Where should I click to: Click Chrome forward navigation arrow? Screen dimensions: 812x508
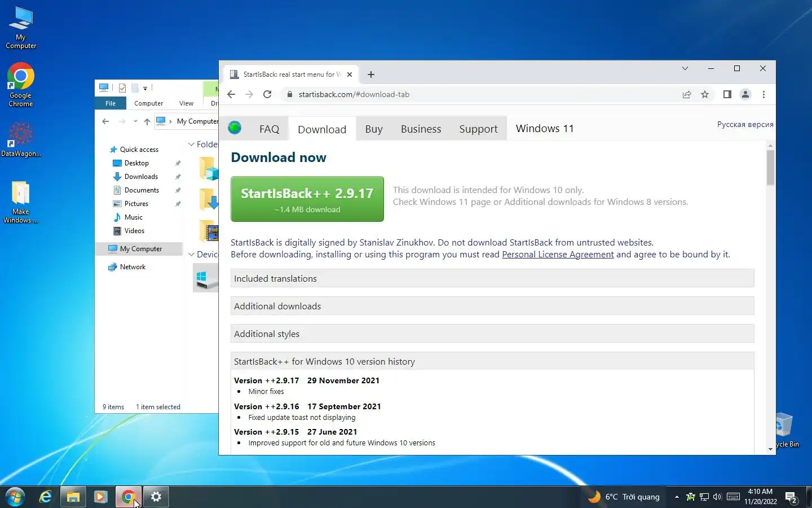(249, 94)
